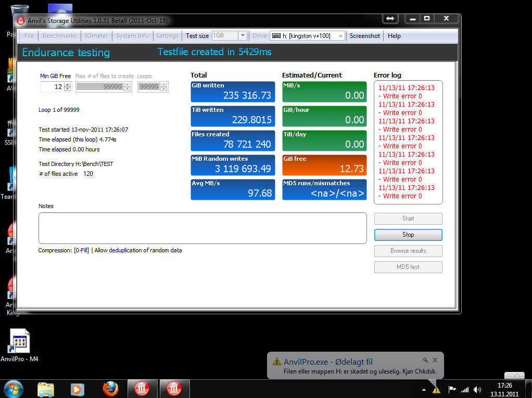Click the Loops 99999 field

149,87
